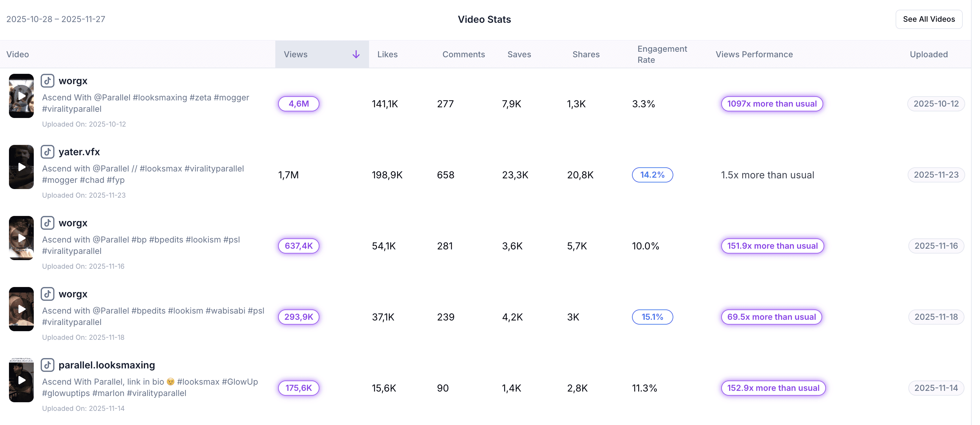This screenshot has width=980, height=425.
Task: Click the Views sort descending arrow
Action: pyautogui.click(x=356, y=55)
